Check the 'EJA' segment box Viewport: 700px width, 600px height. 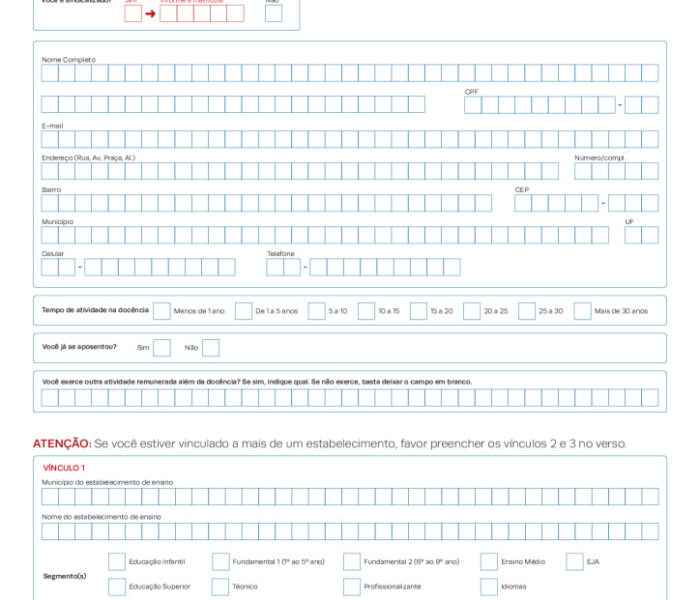(x=575, y=562)
